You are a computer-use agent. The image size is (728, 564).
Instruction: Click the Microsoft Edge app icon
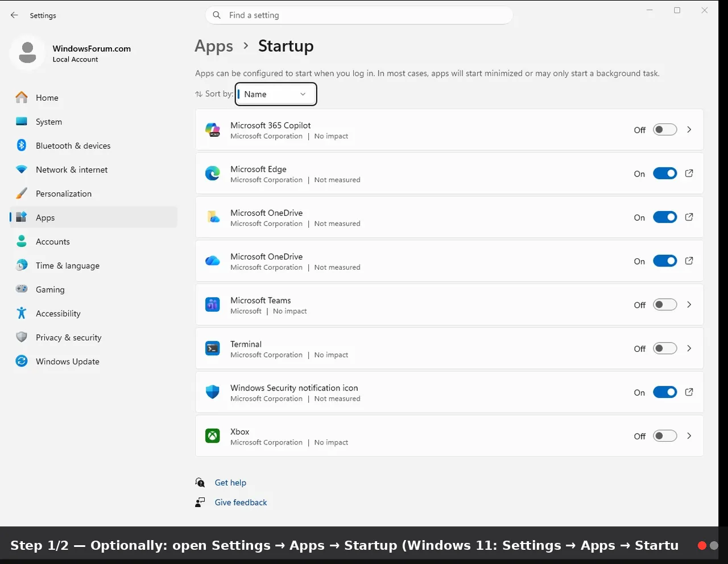[x=213, y=174]
